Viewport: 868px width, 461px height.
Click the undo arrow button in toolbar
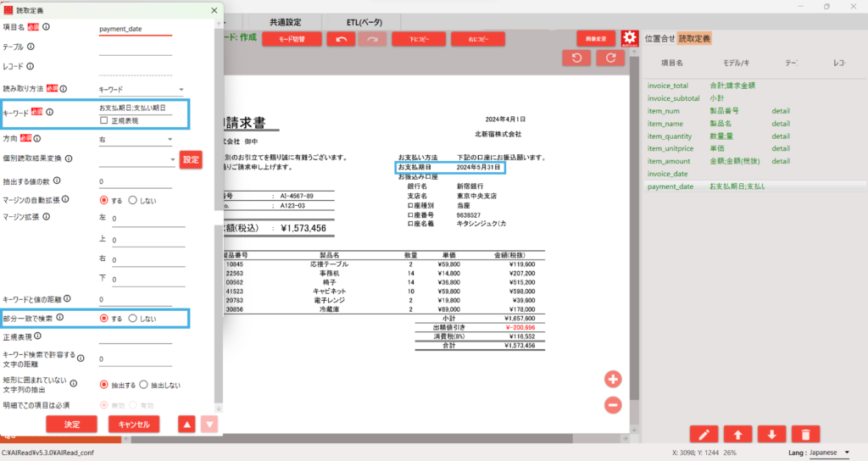click(340, 39)
